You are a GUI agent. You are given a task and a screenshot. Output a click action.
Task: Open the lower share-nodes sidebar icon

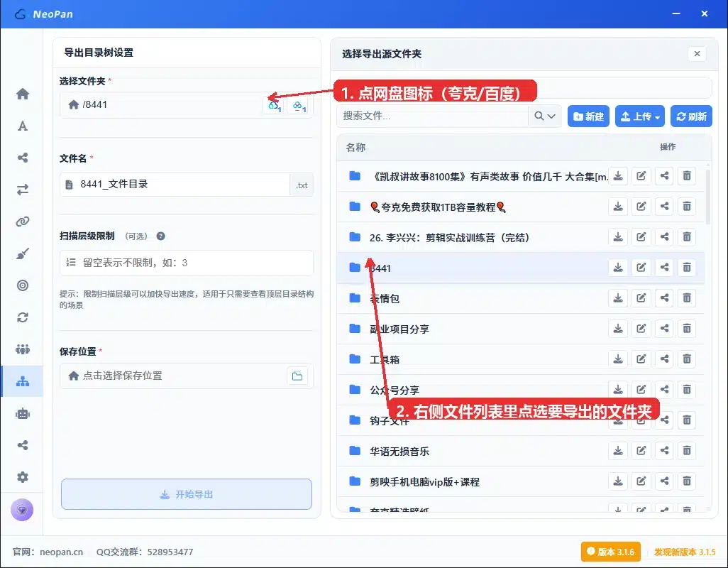(22, 445)
